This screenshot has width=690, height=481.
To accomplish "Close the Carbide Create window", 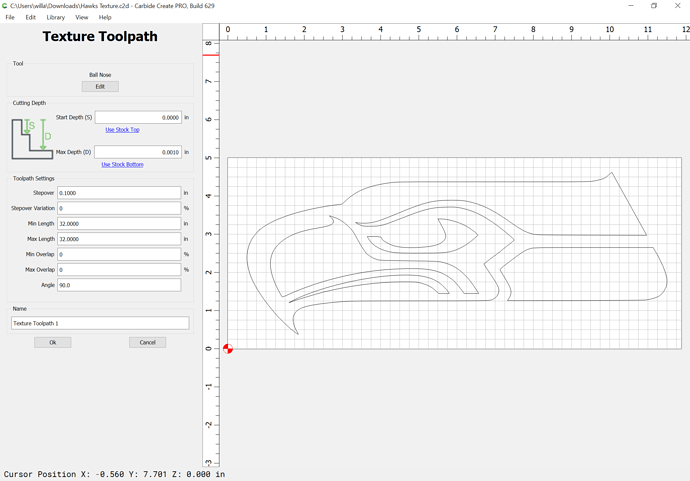I will (678, 6).
